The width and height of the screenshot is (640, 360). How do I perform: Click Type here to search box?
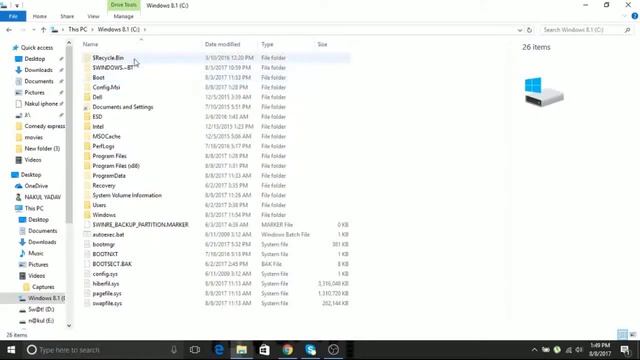coord(102,350)
